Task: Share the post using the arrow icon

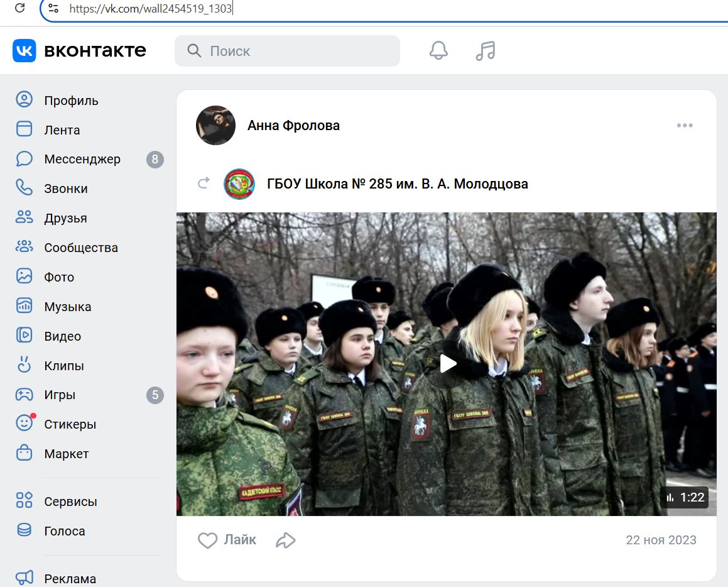Action: 287,540
